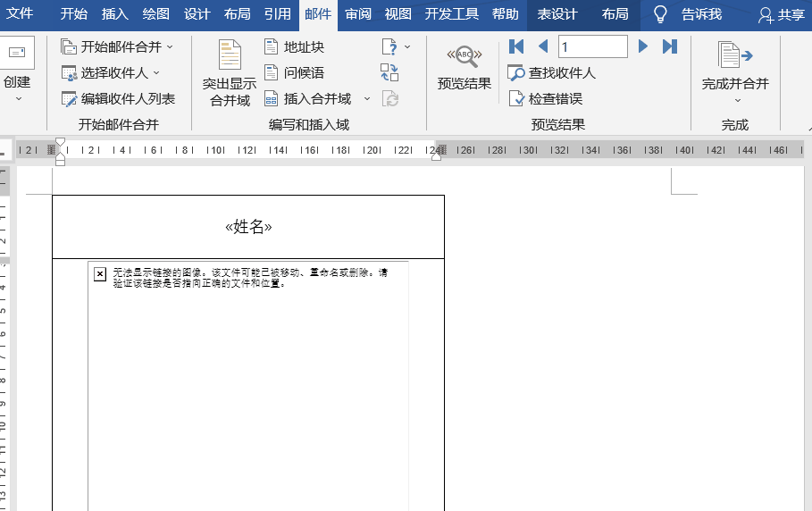
Task: Open the 选择收件人 dropdown
Action: click(x=110, y=73)
